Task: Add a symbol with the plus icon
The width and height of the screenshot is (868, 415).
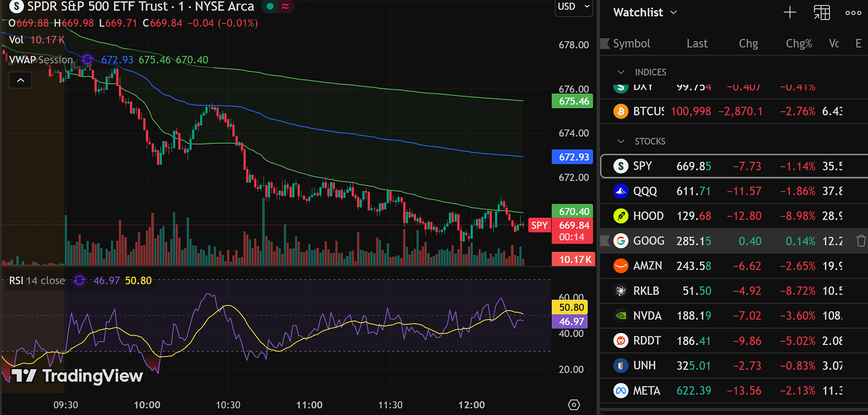Action: (x=790, y=12)
